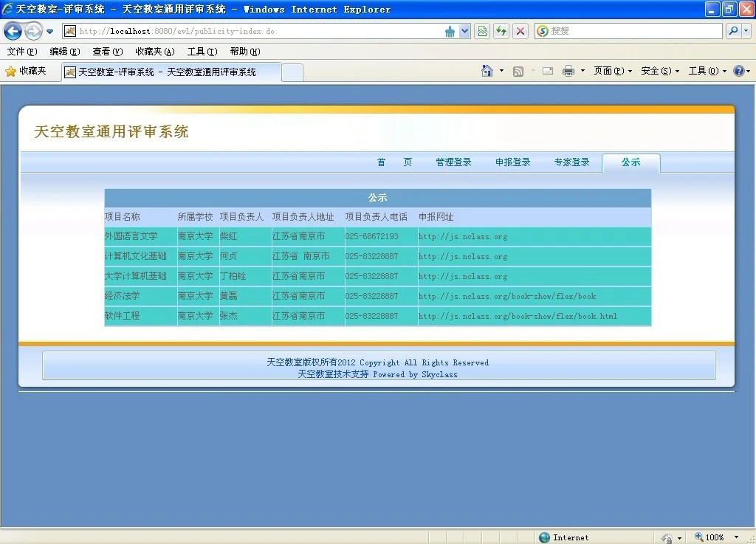
Task: Click URL ending in book.html
Action: tap(518, 316)
